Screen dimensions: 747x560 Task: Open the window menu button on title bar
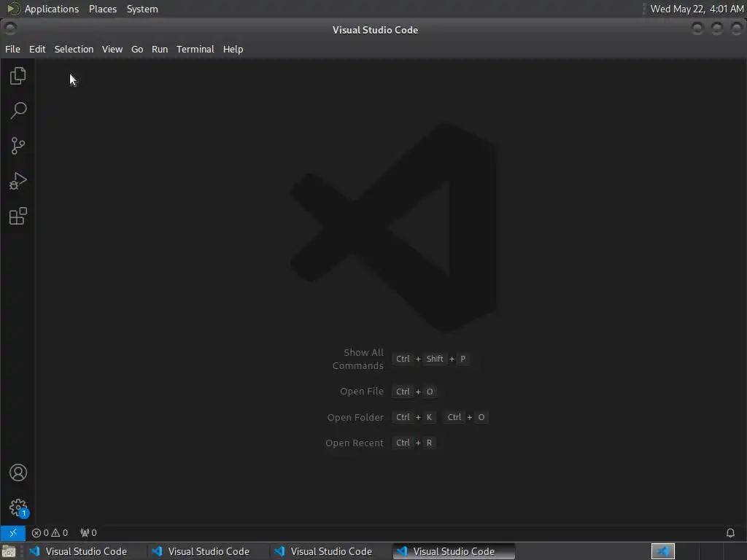(10, 28)
